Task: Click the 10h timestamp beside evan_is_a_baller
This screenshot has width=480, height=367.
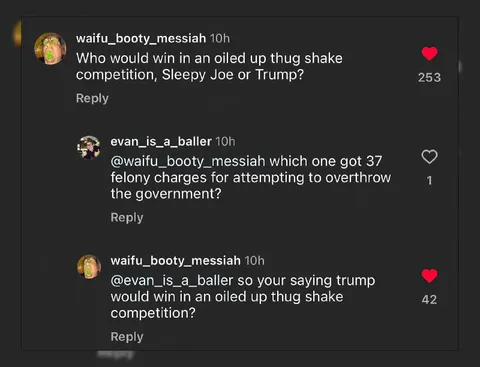Action: tap(225, 142)
